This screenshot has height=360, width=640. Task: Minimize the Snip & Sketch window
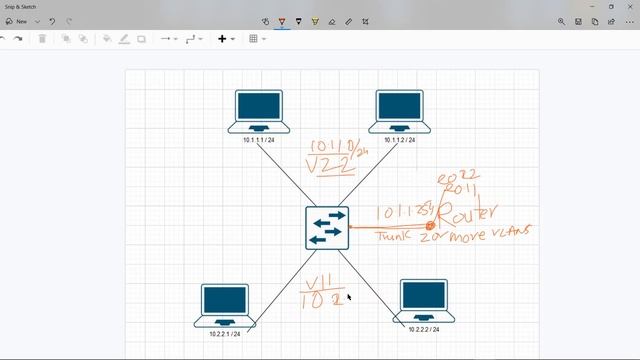(592, 7)
